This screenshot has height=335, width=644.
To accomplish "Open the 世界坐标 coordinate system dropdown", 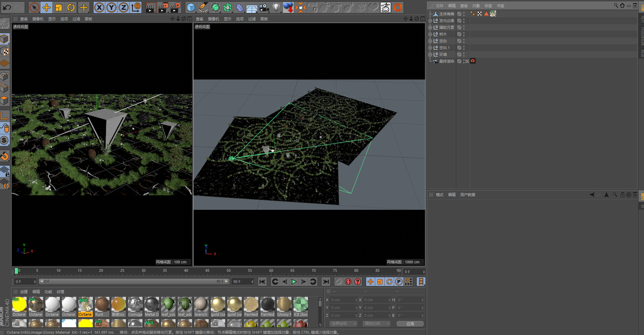I will (x=343, y=324).
